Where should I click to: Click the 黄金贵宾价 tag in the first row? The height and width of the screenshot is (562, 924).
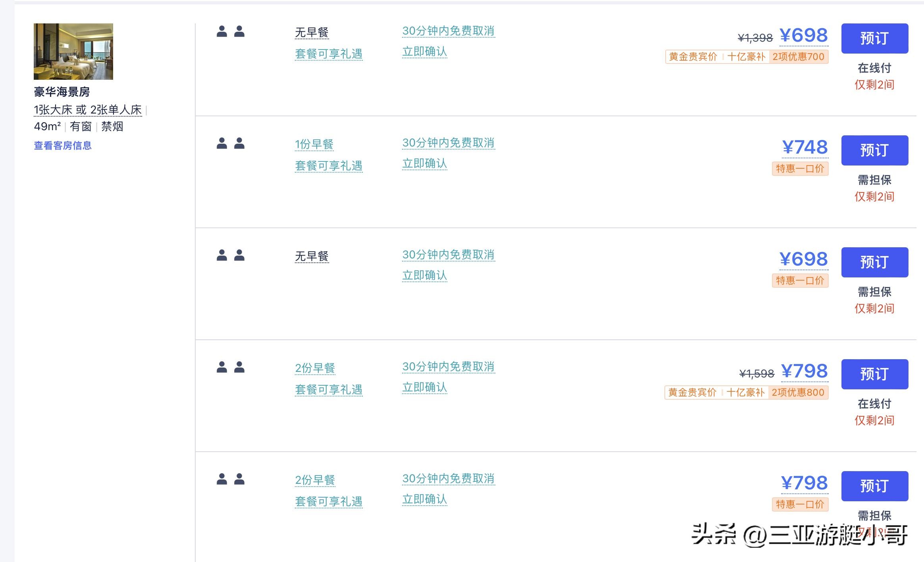click(693, 57)
